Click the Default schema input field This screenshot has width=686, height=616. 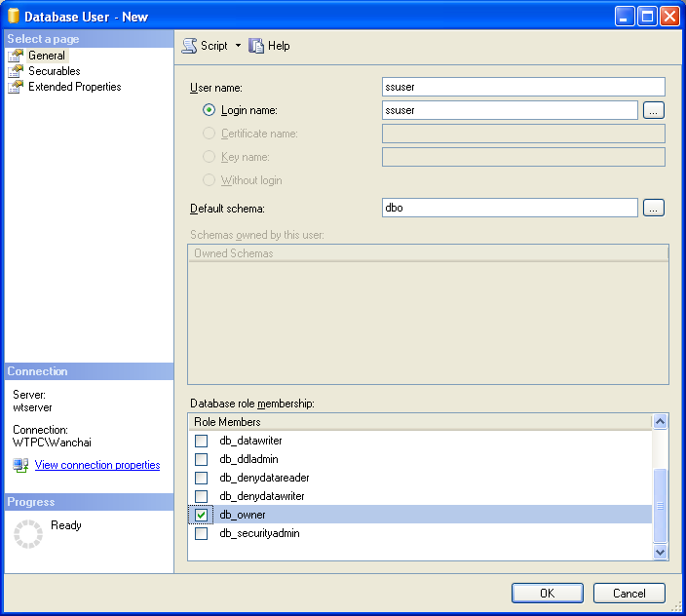[x=510, y=208]
